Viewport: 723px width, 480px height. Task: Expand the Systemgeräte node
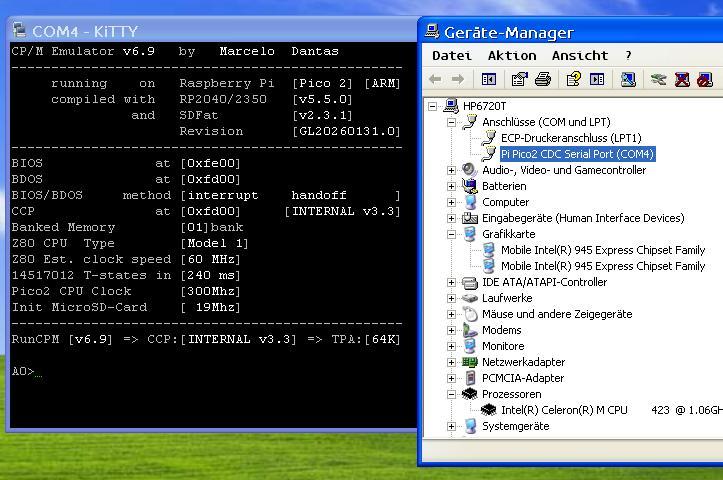tap(451, 426)
